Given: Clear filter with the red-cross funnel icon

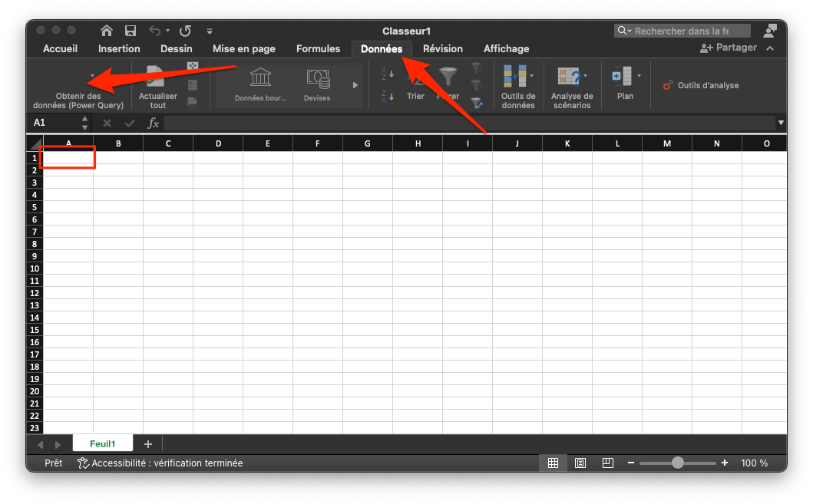Looking at the screenshot, I should pos(477,68).
